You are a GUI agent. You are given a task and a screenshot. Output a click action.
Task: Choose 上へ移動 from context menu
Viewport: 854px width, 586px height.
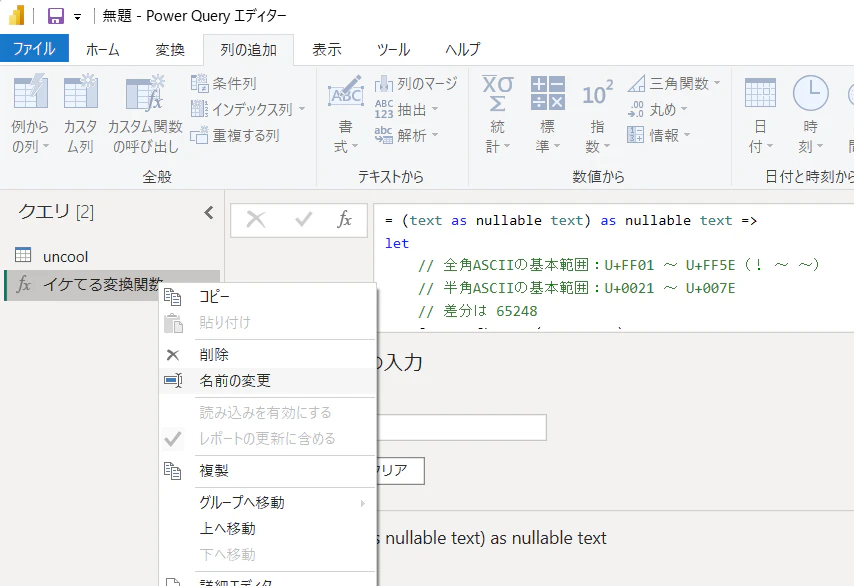coord(267,529)
